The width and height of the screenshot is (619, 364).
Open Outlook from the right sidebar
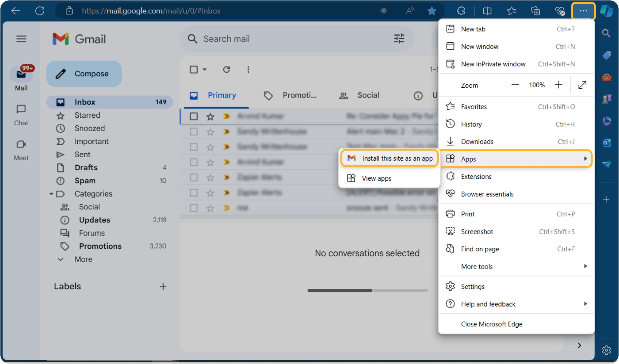click(x=606, y=143)
